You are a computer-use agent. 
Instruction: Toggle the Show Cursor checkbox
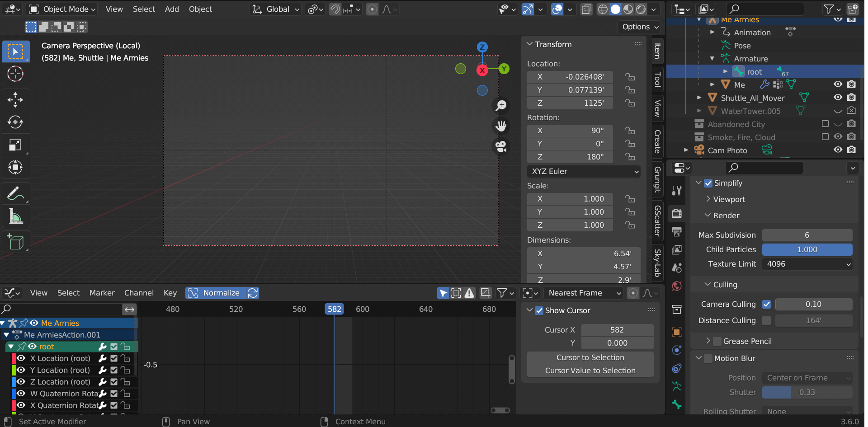pos(539,310)
